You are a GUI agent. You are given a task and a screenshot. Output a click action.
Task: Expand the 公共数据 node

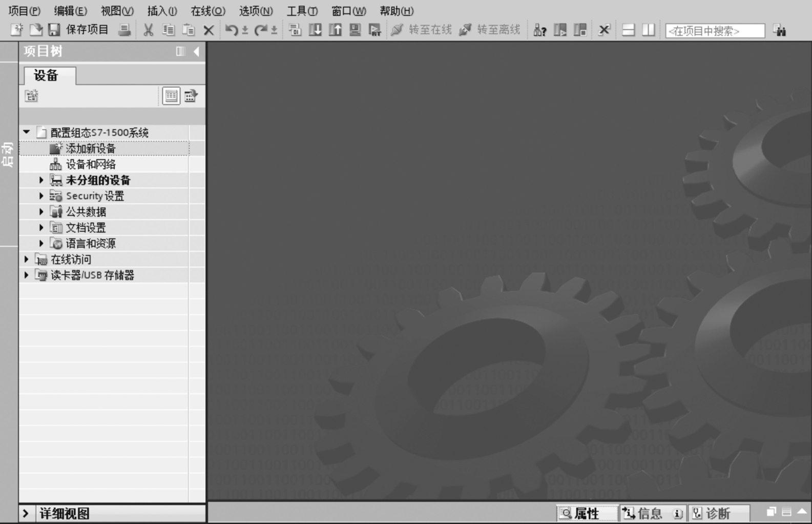41,212
